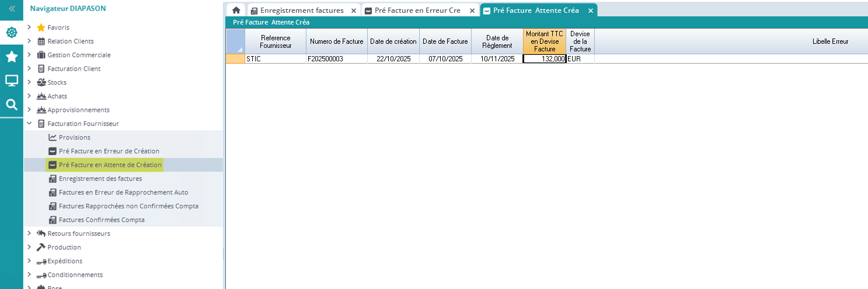The height and width of the screenshot is (289, 868).
Task: Sort by Date de Facture column header
Action: pos(445,41)
